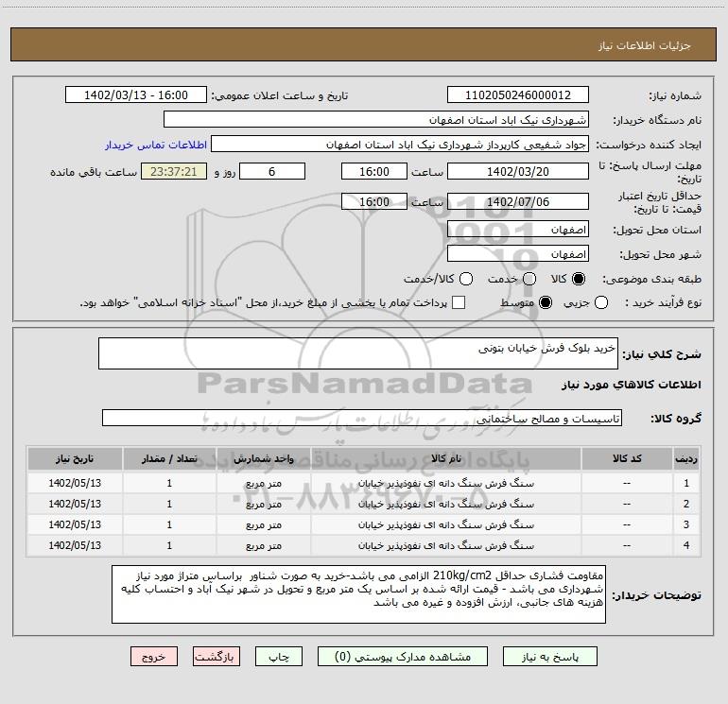Click the نام کالا column header

tap(445, 458)
